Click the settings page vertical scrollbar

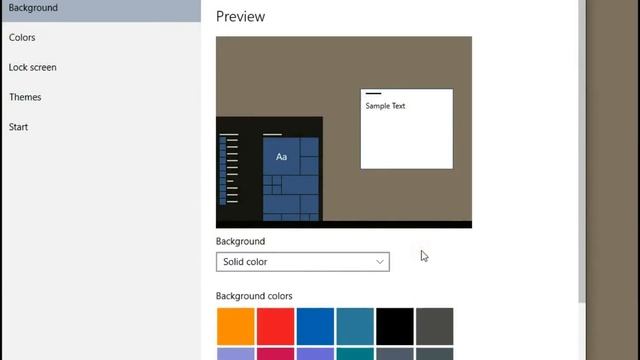(x=582, y=151)
